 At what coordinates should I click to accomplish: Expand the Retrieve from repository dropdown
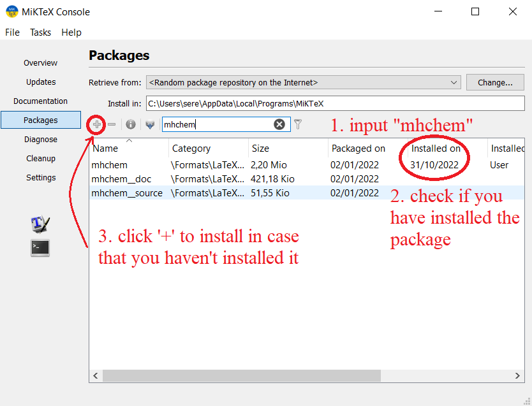point(454,82)
